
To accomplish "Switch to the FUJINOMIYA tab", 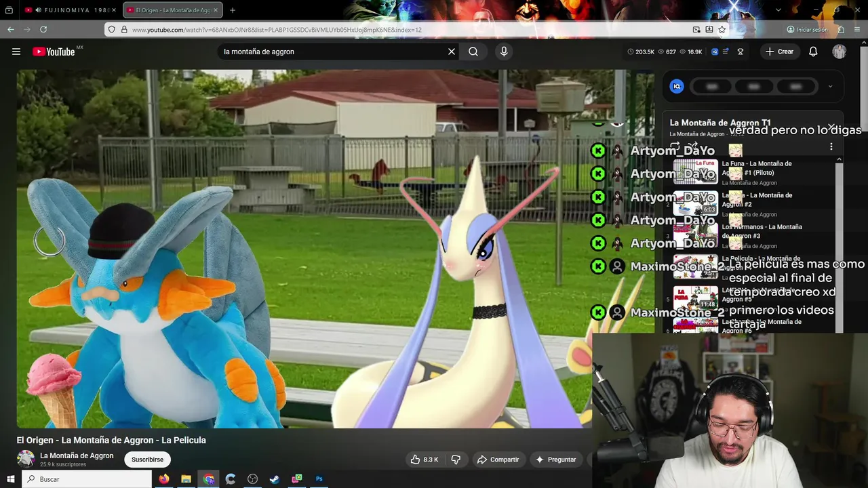I will click(x=71, y=10).
